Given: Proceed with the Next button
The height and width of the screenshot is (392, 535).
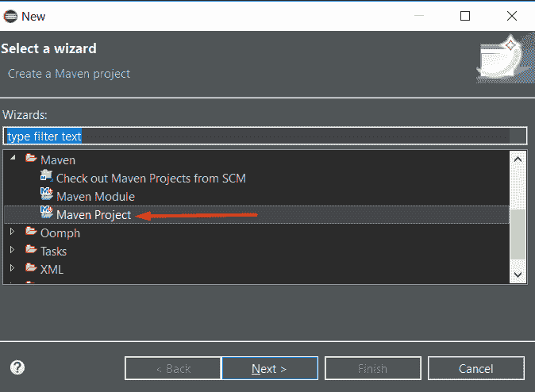Looking at the screenshot, I should tap(270, 368).
